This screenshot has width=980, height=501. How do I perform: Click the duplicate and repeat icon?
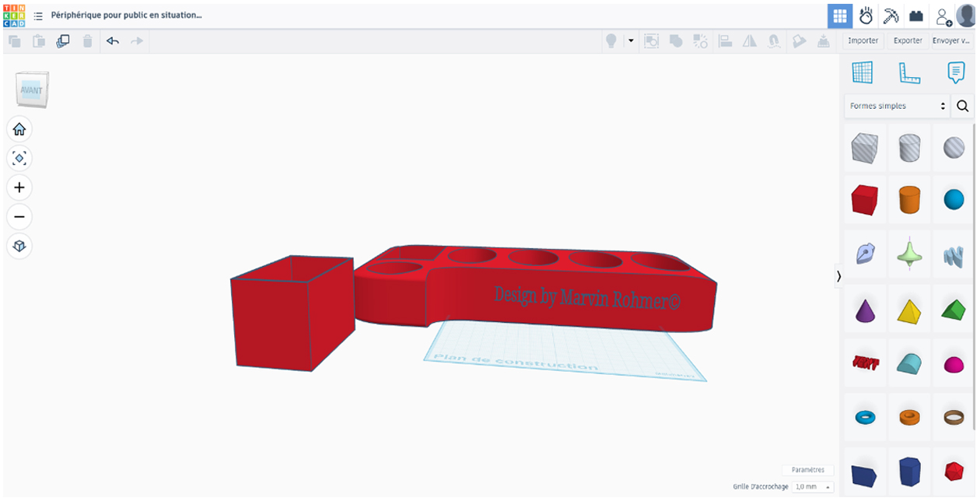click(x=63, y=41)
